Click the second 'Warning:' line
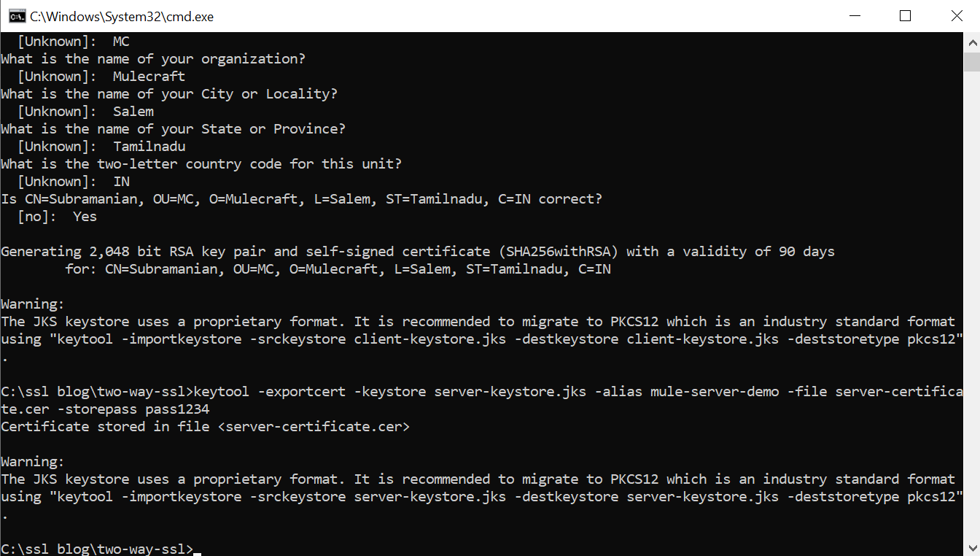The image size is (980, 556). coord(33,462)
